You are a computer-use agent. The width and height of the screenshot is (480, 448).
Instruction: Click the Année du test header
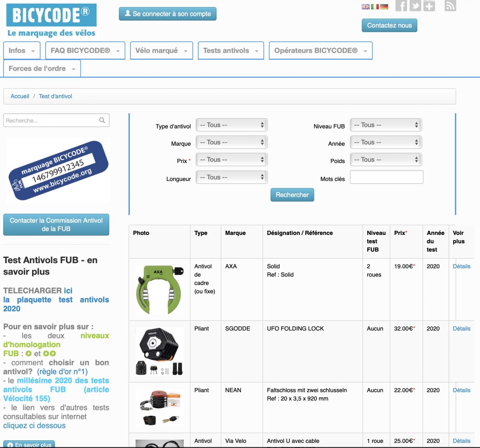(436, 241)
